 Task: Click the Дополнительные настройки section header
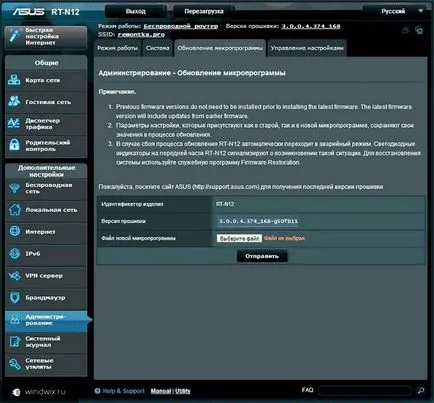[x=46, y=171]
